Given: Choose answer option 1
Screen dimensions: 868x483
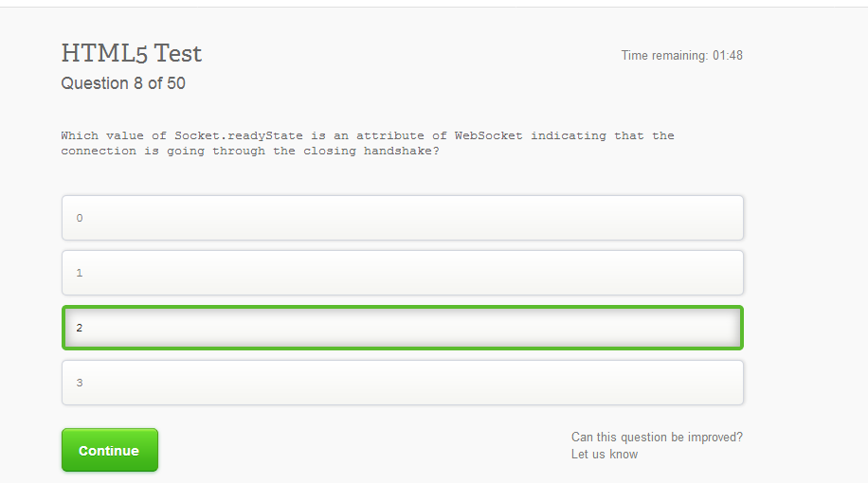Looking at the screenshot, I should [x=402, y=273].
